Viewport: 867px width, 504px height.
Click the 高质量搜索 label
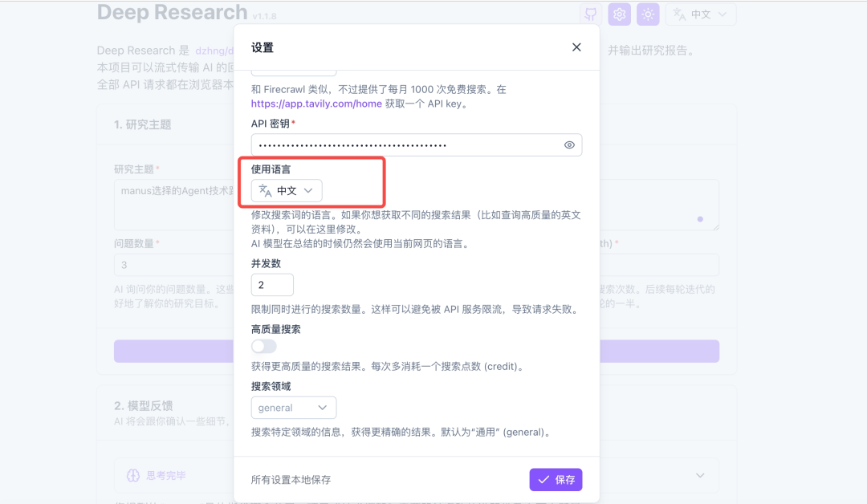pyautogui.click(x=276, y=329)
